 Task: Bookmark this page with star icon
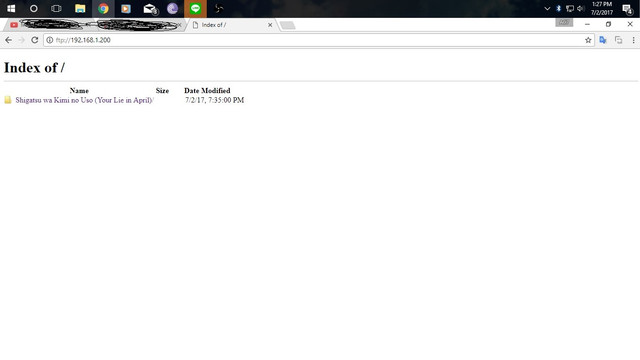tap(588, 40)
